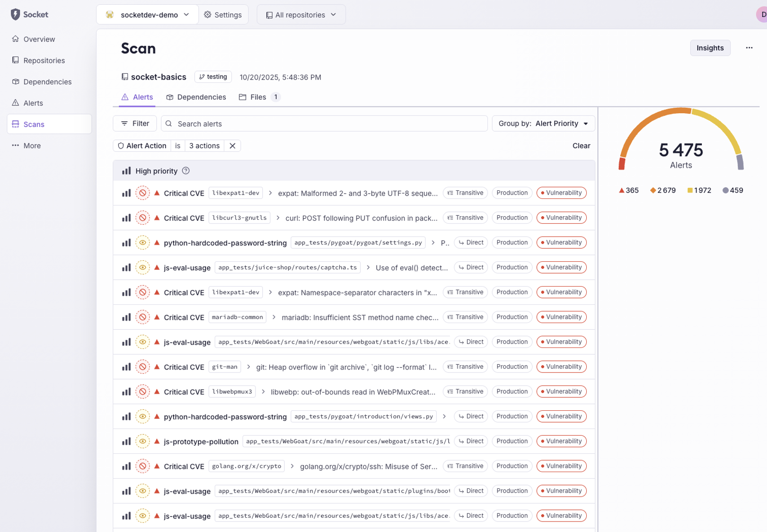Image resolution: width=767 pixels, height=532 pixels.
Task: Click the Vulnerability tag in the mariadb-common row
Action: (561, 317)
